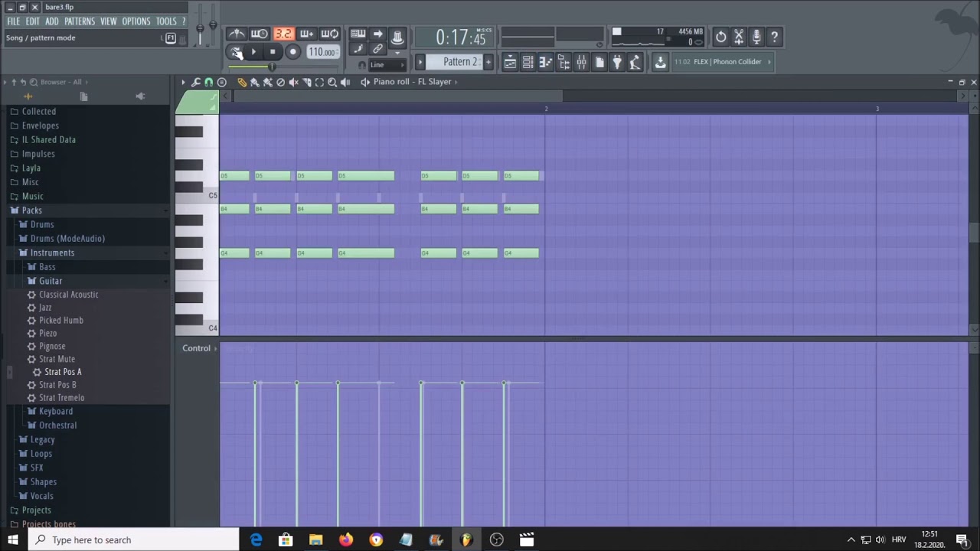Open the PATTERNS menu
980x551 pixels.
coord(80,21)
